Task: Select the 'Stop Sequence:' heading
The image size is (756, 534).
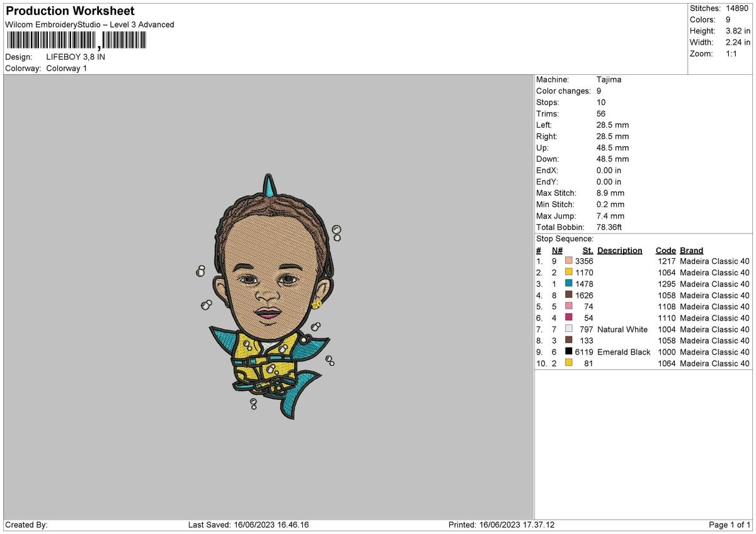Action: [564, 239]
